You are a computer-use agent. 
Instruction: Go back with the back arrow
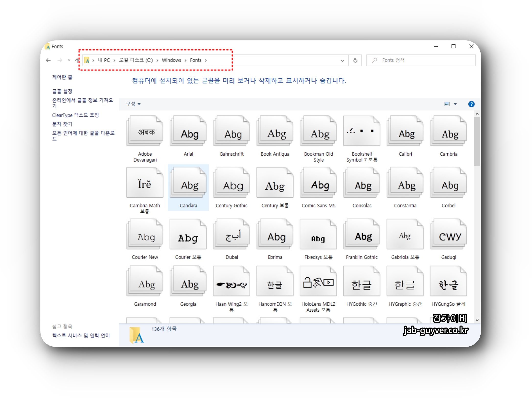pyautogui.click(x=48, y=60)
